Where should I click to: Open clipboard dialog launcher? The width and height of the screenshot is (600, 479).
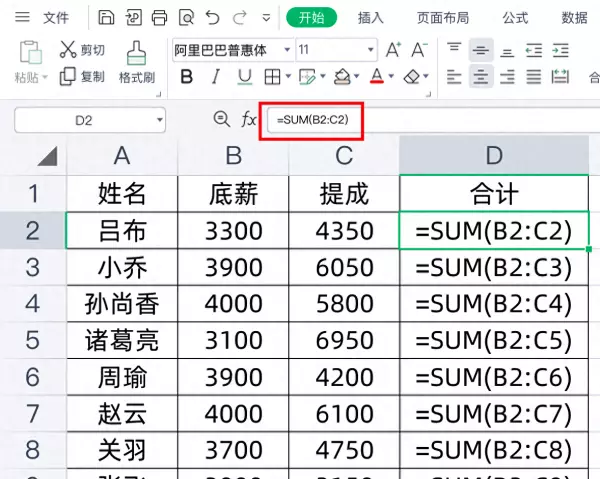[159, 94]
